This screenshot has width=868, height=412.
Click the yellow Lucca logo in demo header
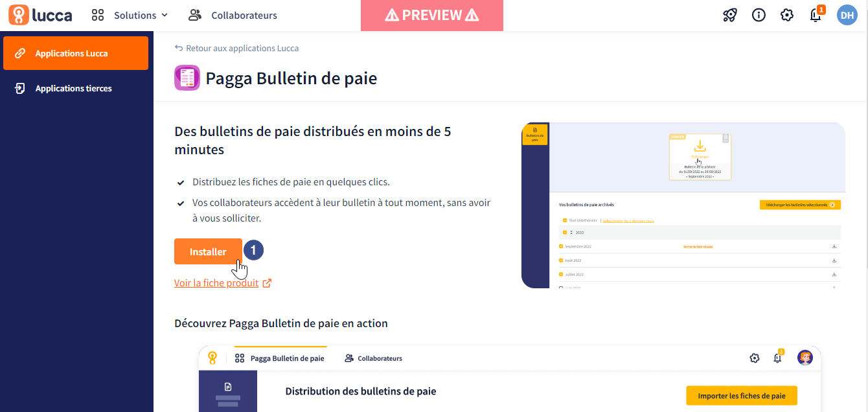pos(212,358)
